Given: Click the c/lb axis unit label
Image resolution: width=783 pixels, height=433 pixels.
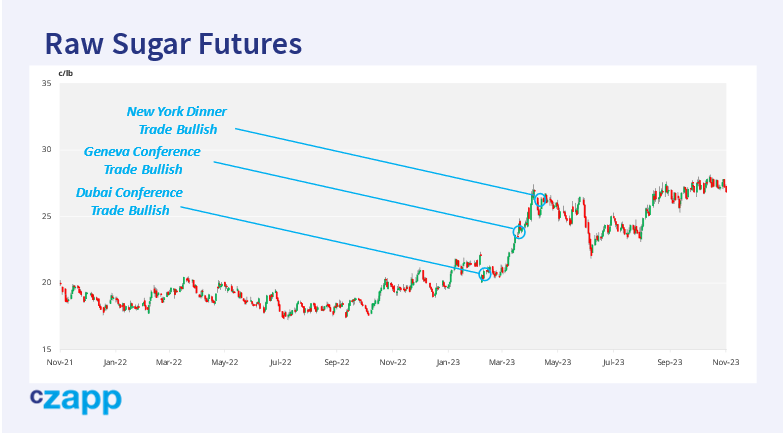Looking at the screenshot, I should pos(66,73).
